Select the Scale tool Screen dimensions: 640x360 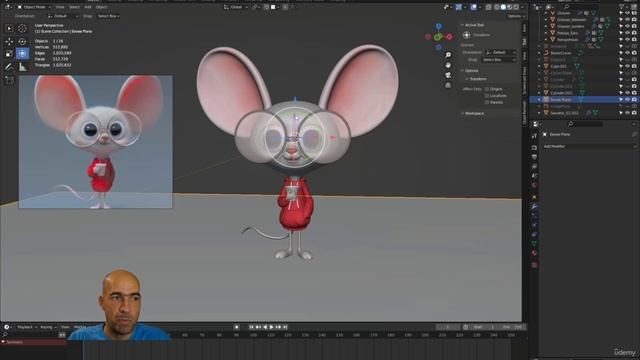[x=9, y=53]
